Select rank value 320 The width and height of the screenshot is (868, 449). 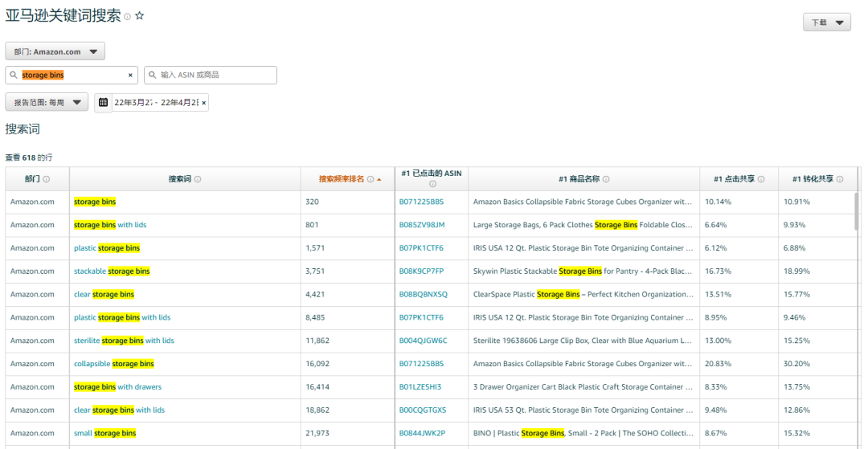point(312,202)
